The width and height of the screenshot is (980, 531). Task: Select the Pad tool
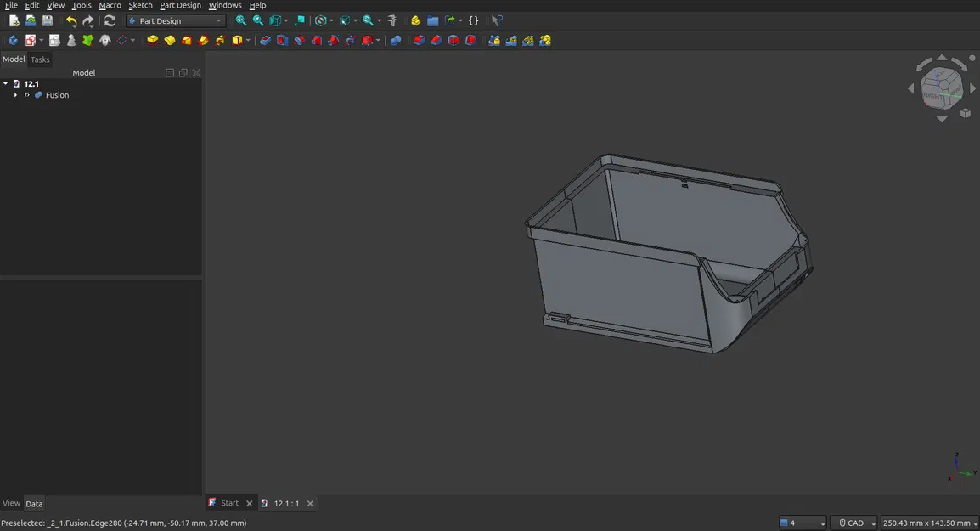tap(152, 40)
